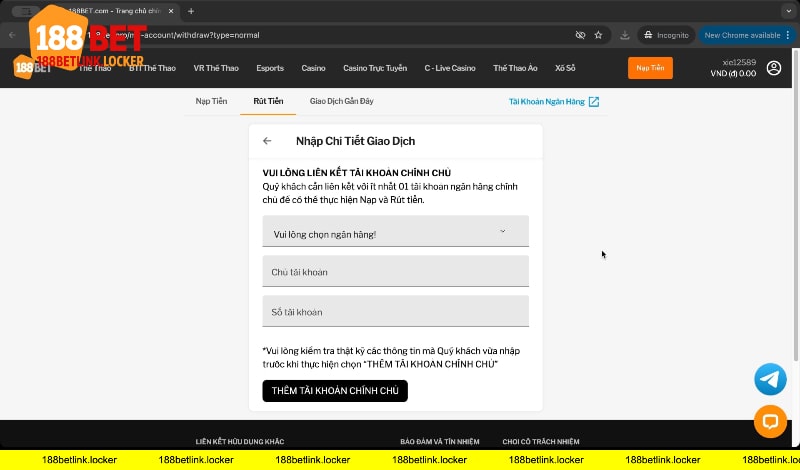Viewport: 800px width, 470px height.
Task: Select the Giao Dịch Gần Đây tab
Action: [x=342, y=101]
